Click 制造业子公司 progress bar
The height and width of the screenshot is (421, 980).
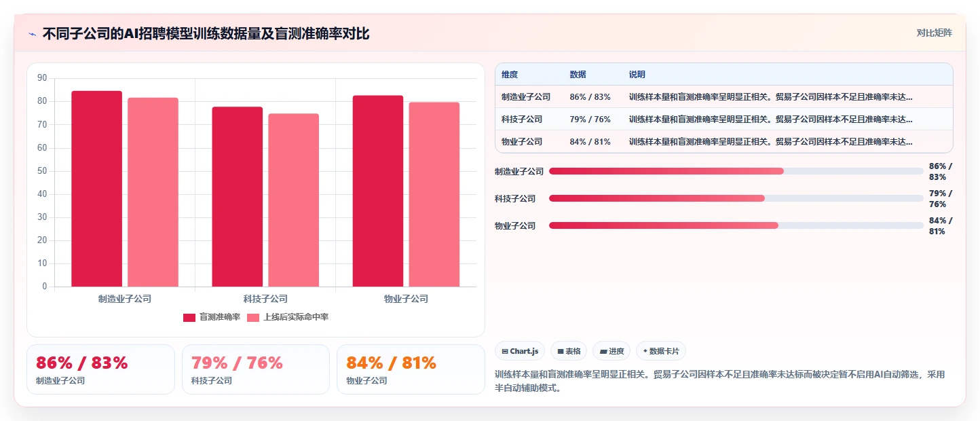(x=736, y=171)
